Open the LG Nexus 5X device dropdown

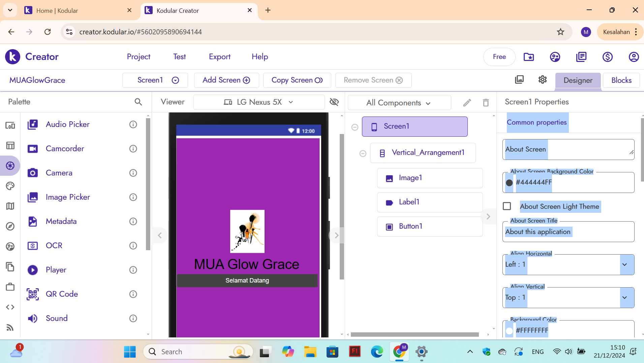tap(258, 102)
